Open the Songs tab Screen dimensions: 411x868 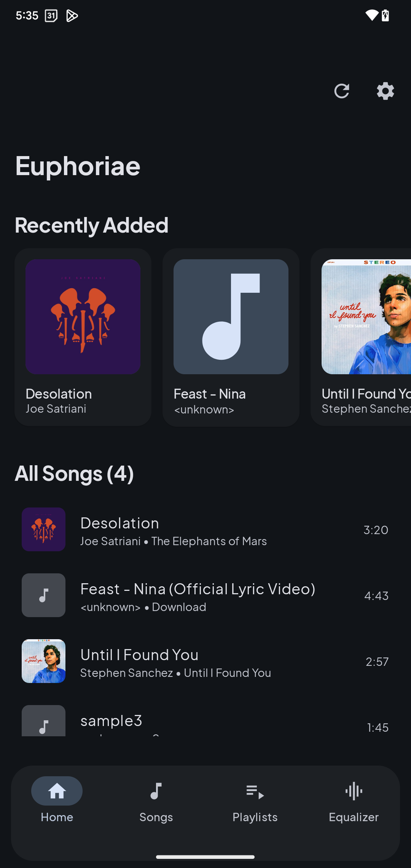click(156, 799)
